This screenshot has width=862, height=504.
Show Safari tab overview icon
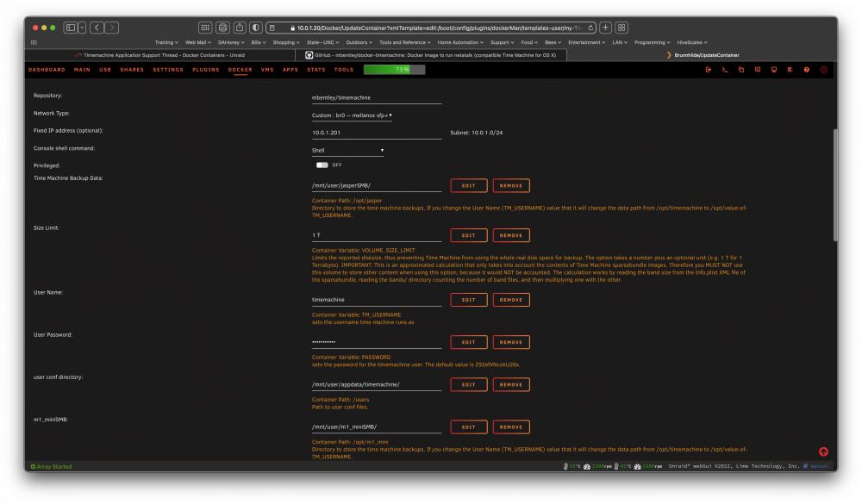622,28
